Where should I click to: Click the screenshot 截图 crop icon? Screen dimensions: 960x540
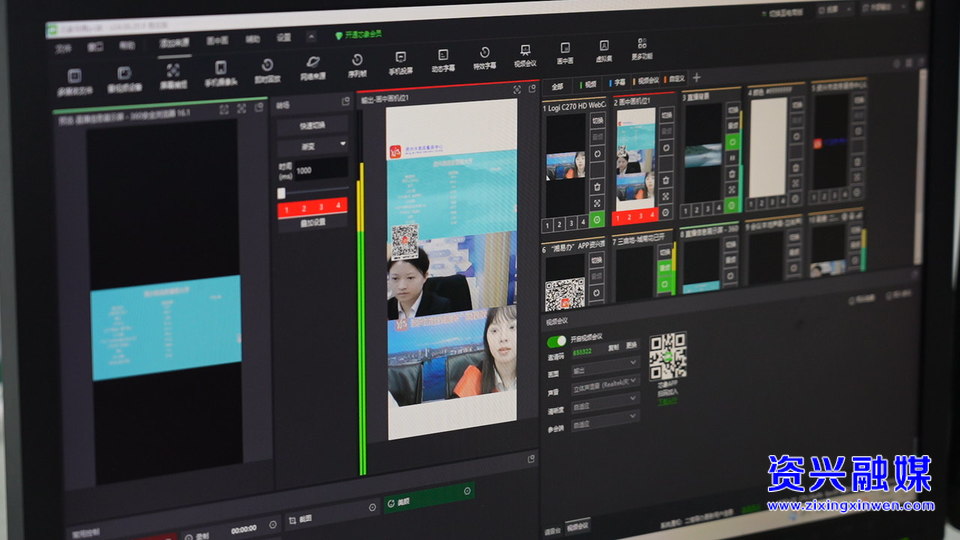coord(293,520)
